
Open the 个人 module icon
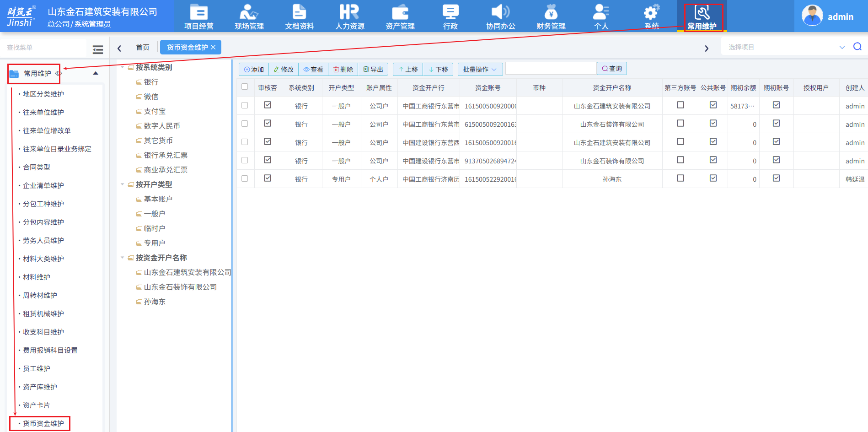pyautogui.click(x=601, y=12)
